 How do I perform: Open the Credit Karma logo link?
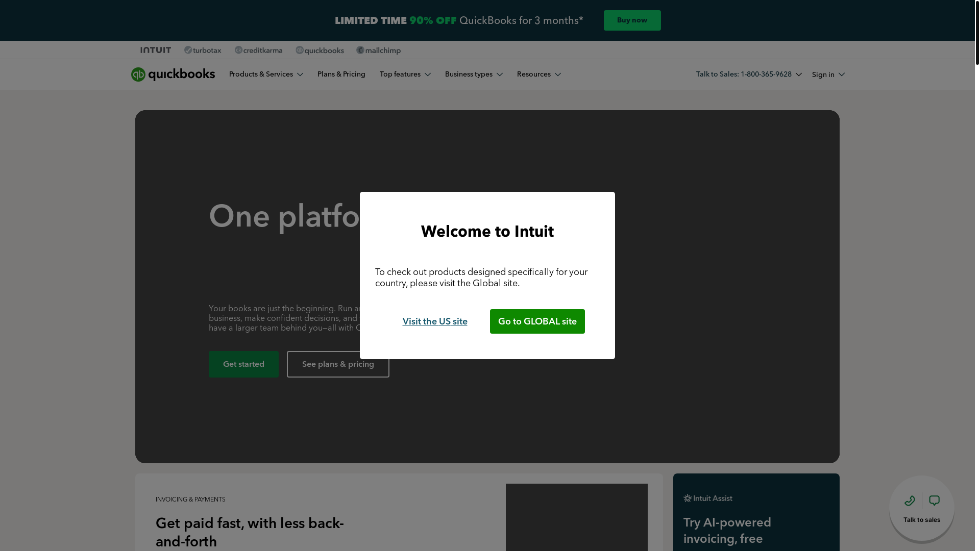click(258, 50)
